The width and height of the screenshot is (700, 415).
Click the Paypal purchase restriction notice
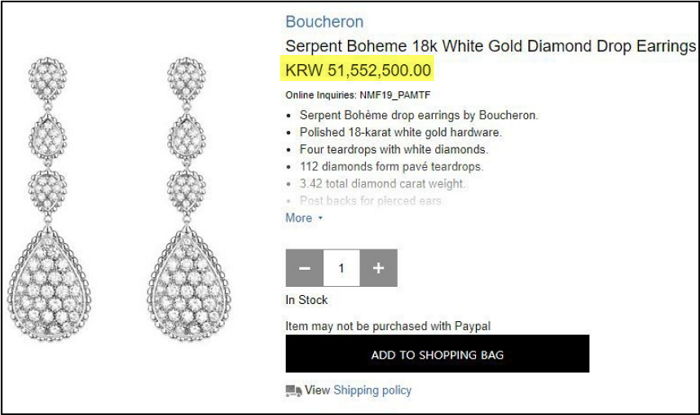point(388,326)
